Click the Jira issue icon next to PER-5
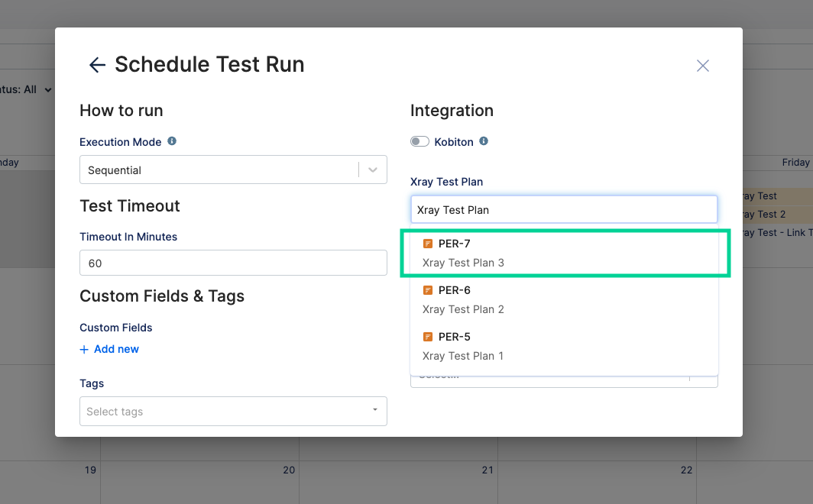The height and width of the screenshot is (504, 813). tap(428, 336)
